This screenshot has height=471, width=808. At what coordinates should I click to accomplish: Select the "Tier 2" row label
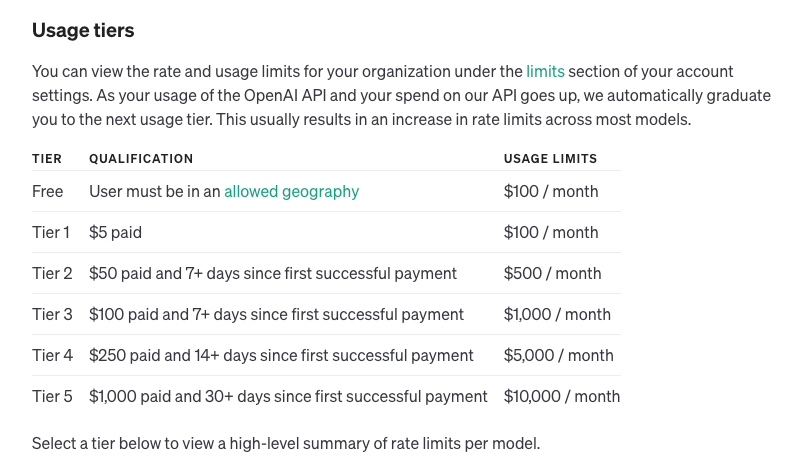point(52,273)
